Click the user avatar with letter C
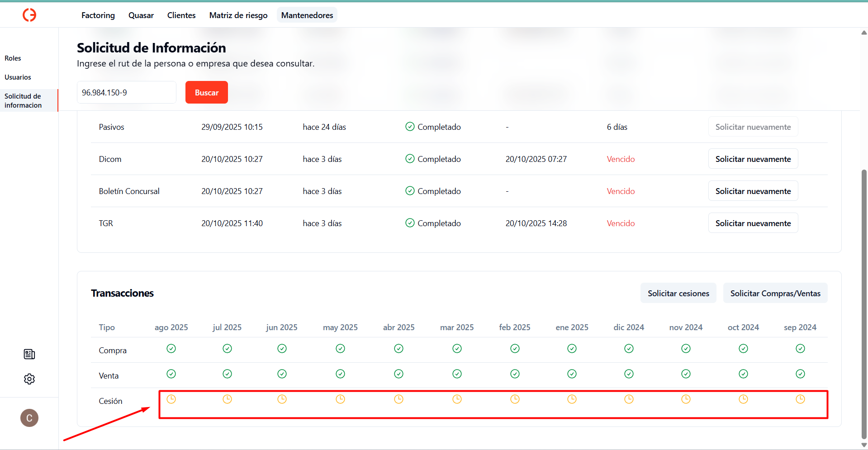868x450 pixels. 29,418
